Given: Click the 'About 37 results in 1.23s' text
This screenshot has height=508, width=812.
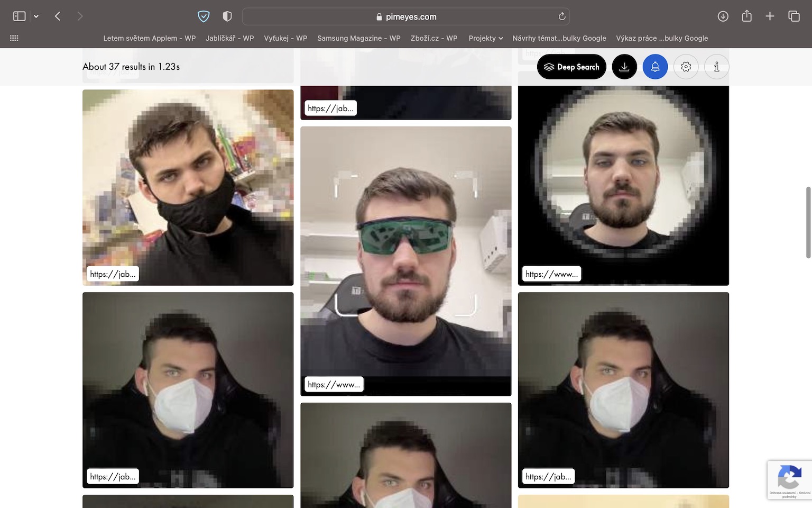Looking at the screenshot, I should (131, 67).
